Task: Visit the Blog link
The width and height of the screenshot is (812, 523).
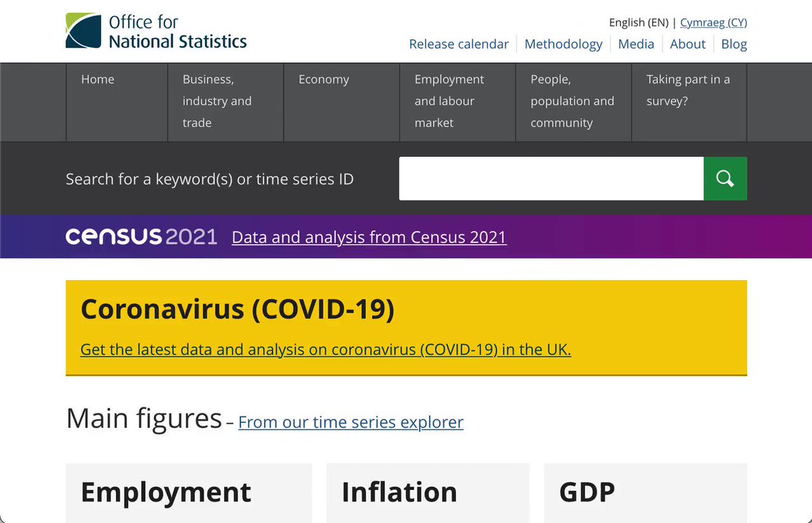Action: tap(734, 44)
